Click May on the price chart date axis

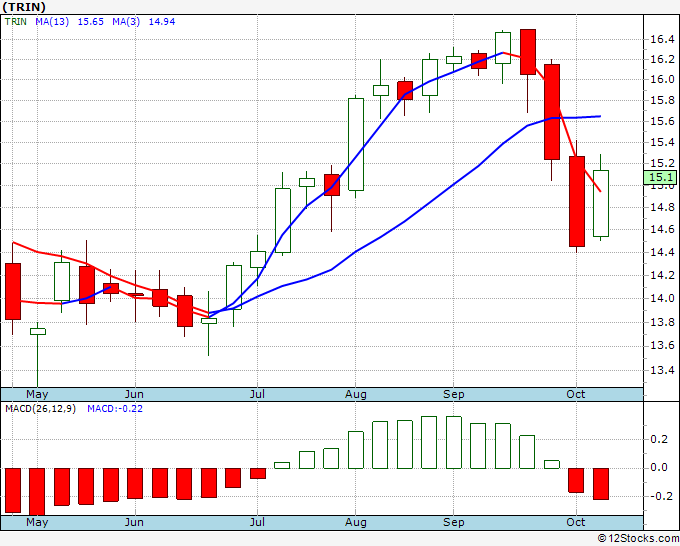click(x=37, y=395)
